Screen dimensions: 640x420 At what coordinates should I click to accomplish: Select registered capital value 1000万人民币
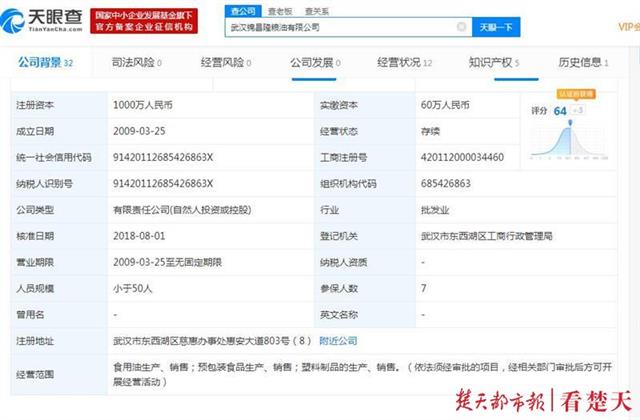[143, 105]
